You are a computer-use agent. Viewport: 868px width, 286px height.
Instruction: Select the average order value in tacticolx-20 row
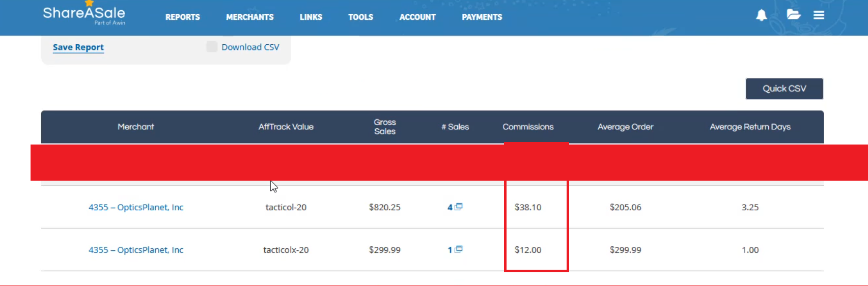[626, 250]
